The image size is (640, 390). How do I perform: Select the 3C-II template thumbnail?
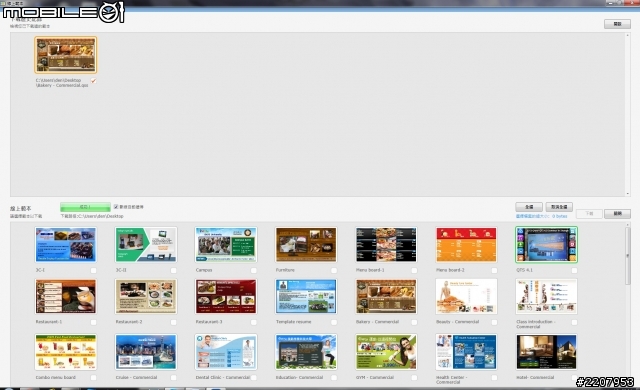(x=146, y=245)
